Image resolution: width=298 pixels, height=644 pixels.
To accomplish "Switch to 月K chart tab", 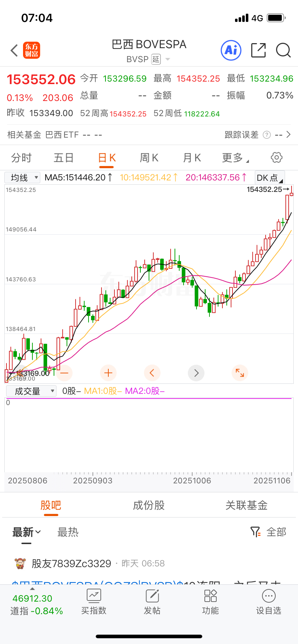I will tap(192, 158).
